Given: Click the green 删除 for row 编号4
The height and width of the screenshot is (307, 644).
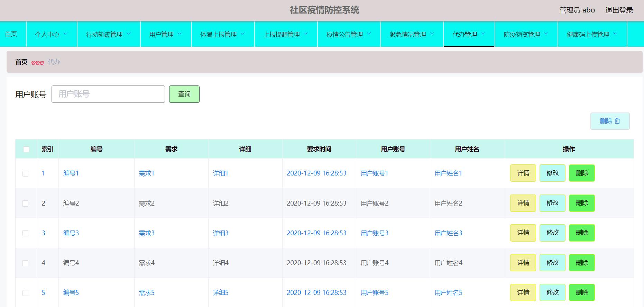Looking at the screenshot, I should [x=582, y=263].
